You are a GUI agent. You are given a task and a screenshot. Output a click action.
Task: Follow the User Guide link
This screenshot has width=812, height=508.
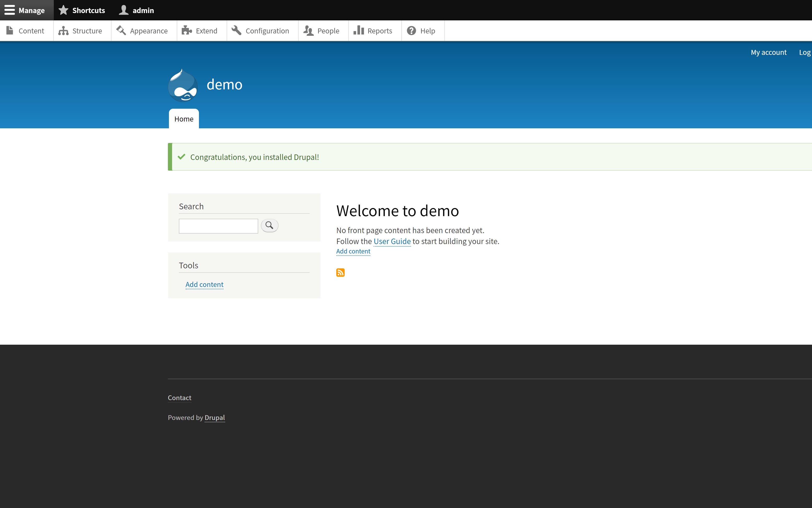point(392,241)
